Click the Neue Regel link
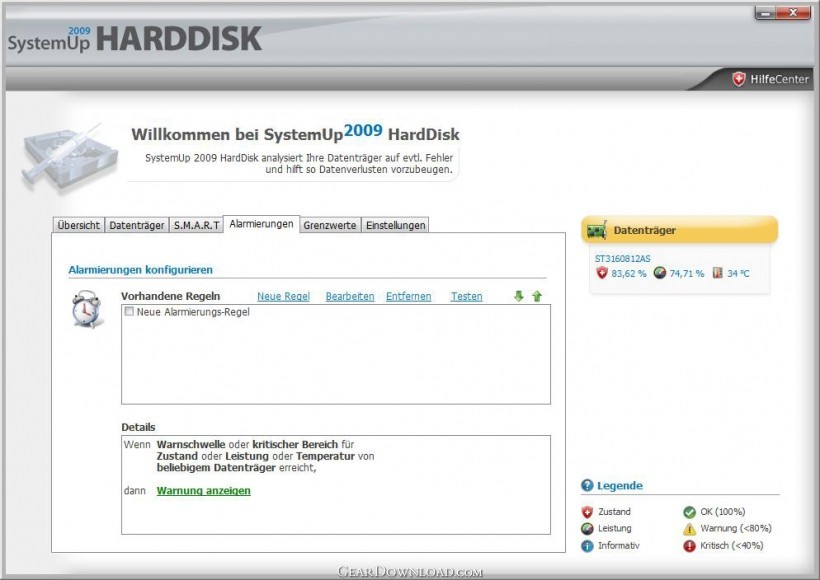The width and height of the screenshot is (820, 580). [283, 297]
